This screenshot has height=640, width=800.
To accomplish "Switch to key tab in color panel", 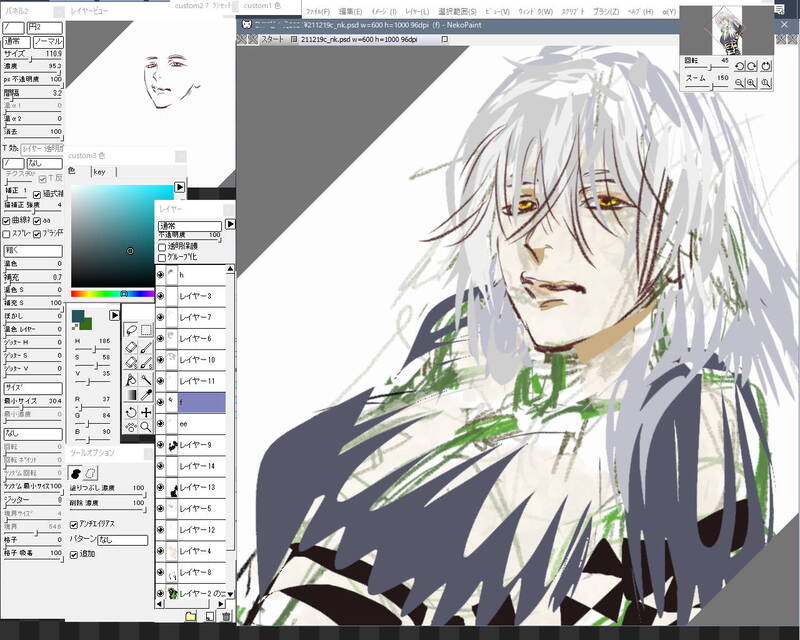I will [99, 172].
